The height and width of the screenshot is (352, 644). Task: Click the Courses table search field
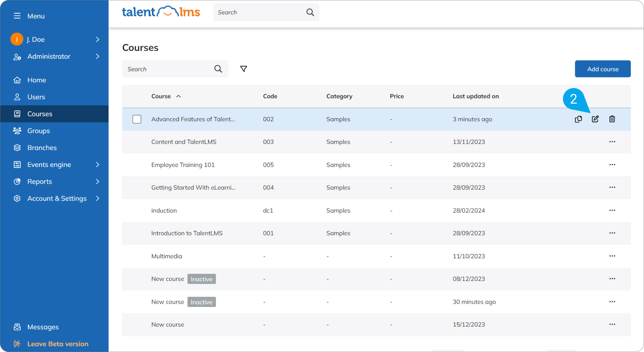pos(168,69)
